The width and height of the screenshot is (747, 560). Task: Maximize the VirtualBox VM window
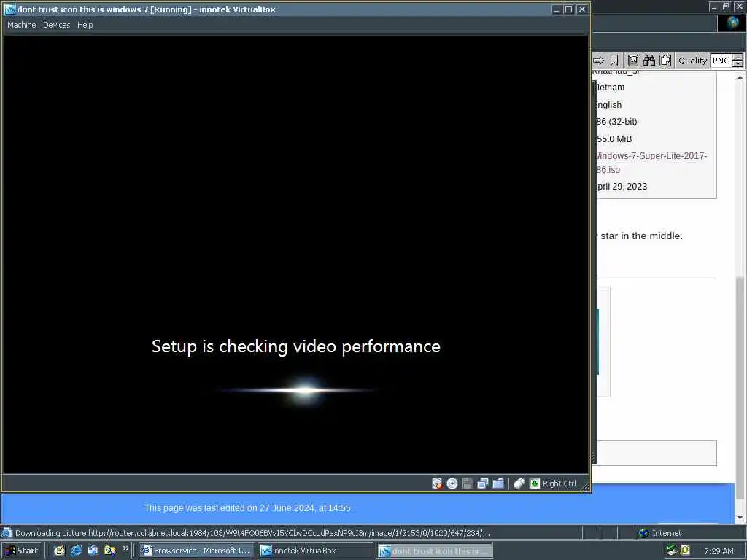tap(569, 9)
